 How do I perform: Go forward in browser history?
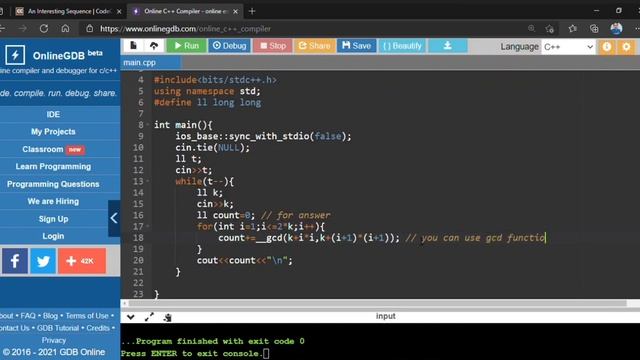point(22,29)
